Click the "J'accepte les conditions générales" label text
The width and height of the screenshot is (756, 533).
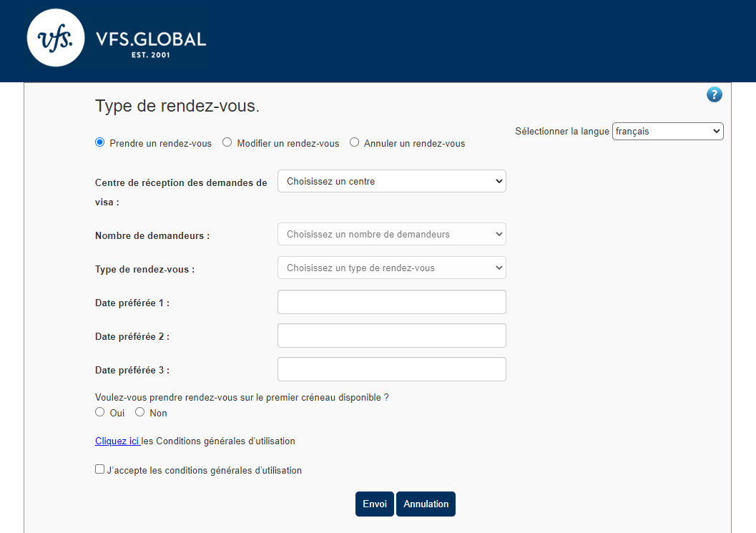click(x=205, y=471)
